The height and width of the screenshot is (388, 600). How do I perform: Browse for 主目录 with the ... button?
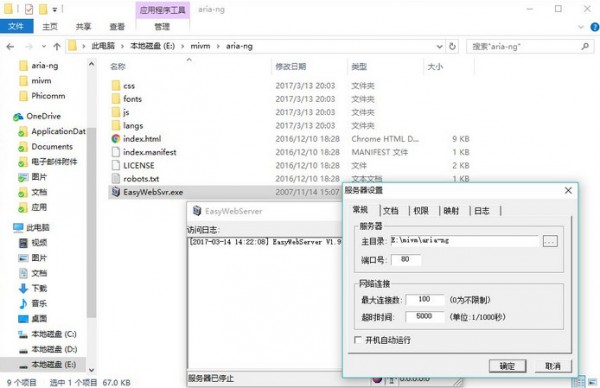point(550,241)
